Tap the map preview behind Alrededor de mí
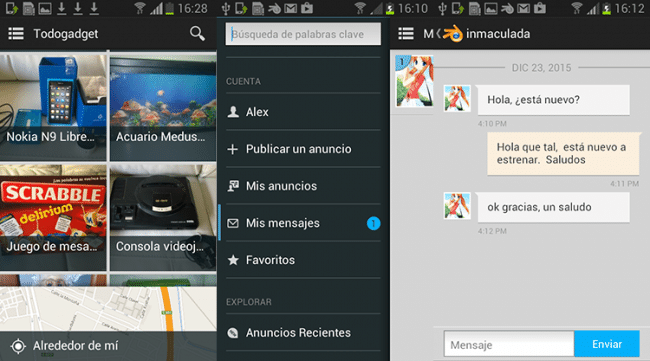The width and height of the screenshot is (650, 361). 108,309
